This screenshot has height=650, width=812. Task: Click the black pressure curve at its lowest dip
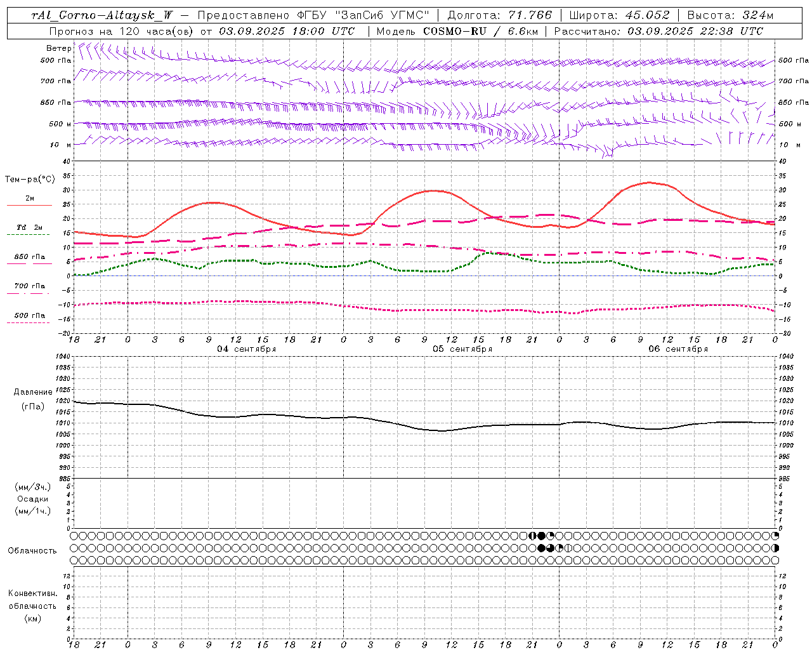click(x=442, y=431)
